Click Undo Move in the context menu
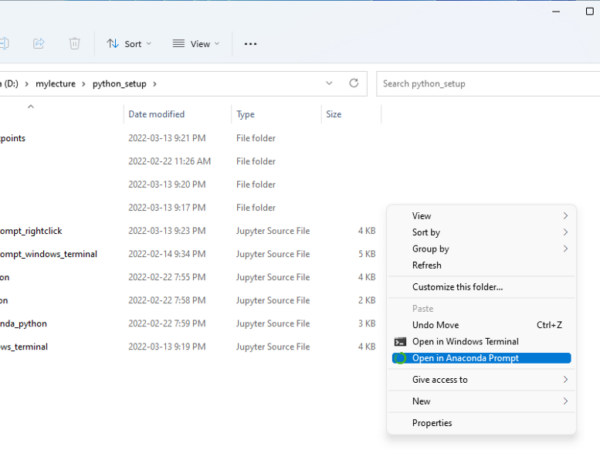 tap(436, 325)
